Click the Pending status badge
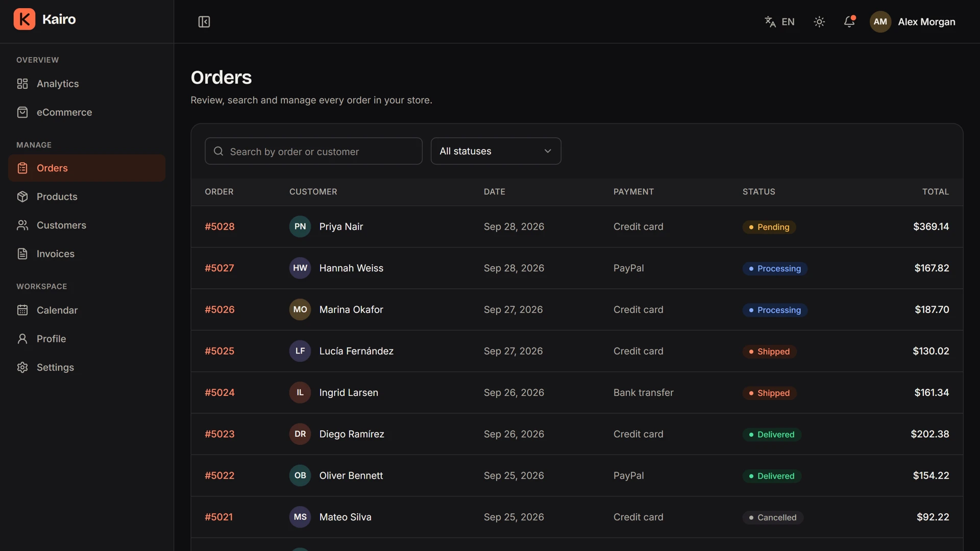 tap(769, 227)
